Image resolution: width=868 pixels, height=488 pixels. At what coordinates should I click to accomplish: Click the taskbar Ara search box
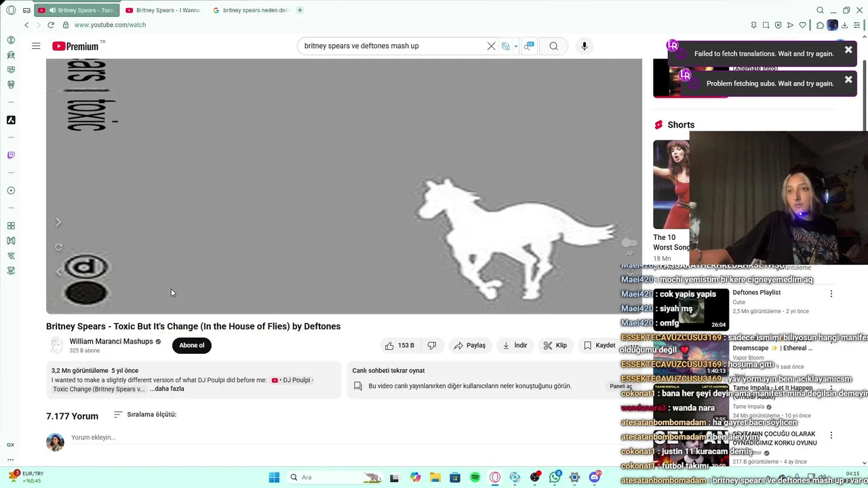(336, 477)
